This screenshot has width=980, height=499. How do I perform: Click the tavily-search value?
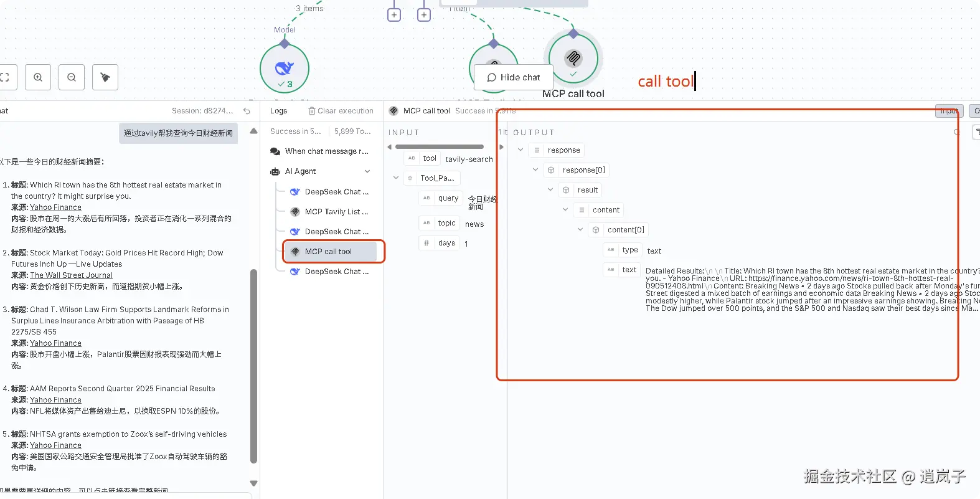[x=469, y=159]
